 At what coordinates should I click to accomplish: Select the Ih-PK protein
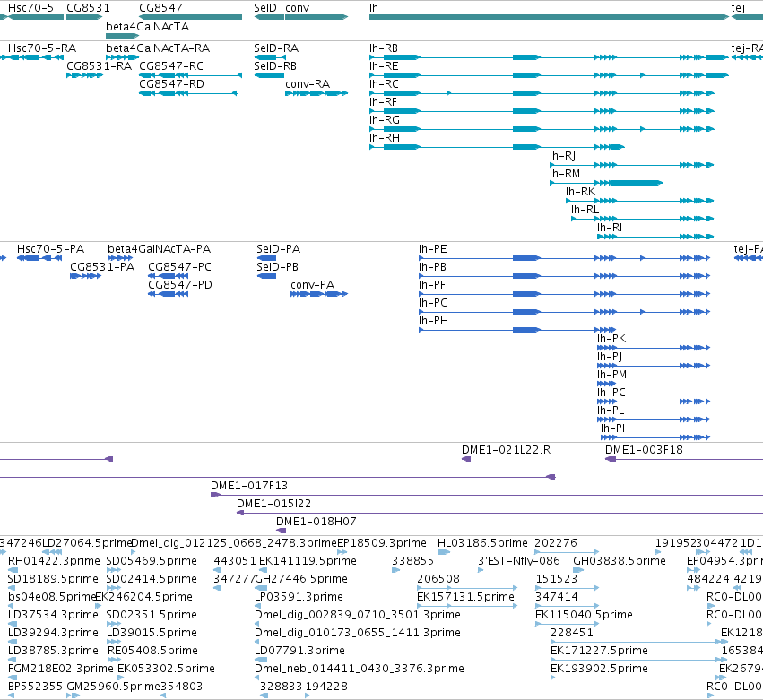tap(654, 349)
